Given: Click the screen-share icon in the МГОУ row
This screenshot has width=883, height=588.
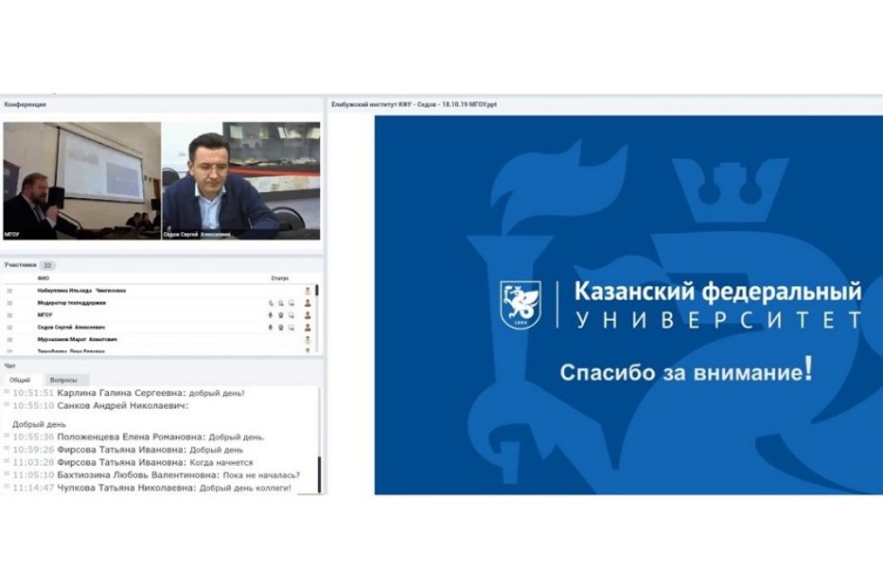Looking at the screenshot, I should click(291, 315).
